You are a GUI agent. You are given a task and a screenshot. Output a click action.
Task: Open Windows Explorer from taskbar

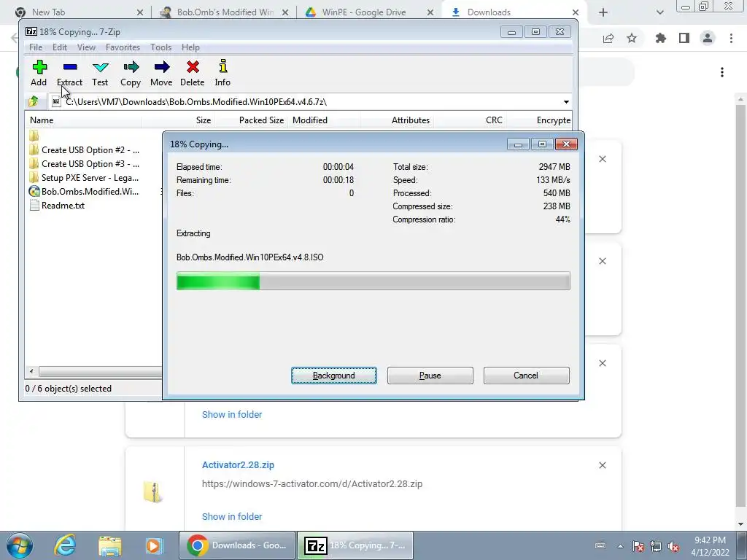tap(109, 545)
